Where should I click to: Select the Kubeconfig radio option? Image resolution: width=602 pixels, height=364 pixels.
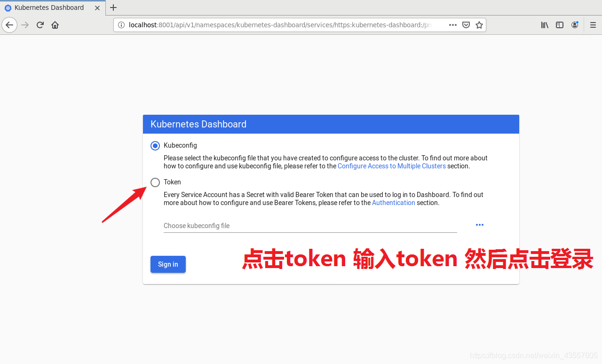(155, 146)
